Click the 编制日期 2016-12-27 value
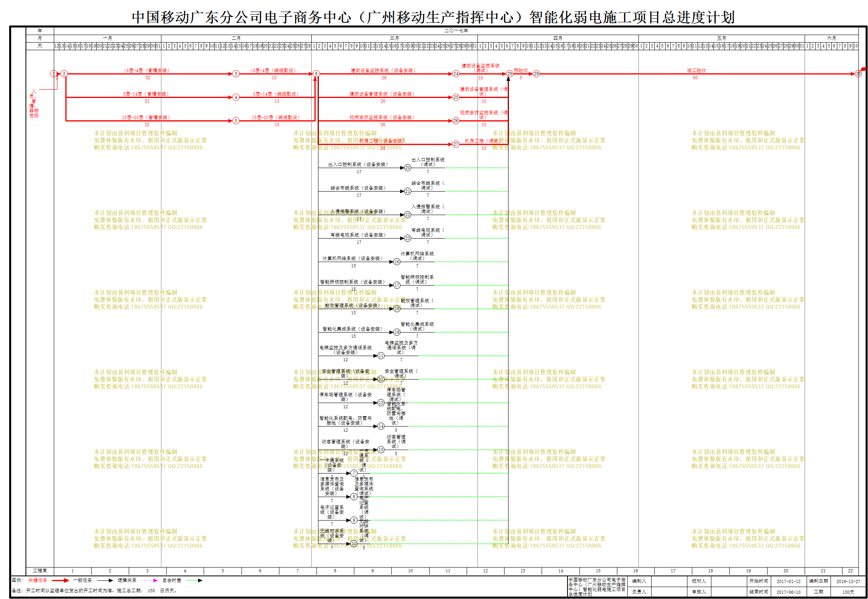This screenshot has width=868, height=599. coord(848,581)
